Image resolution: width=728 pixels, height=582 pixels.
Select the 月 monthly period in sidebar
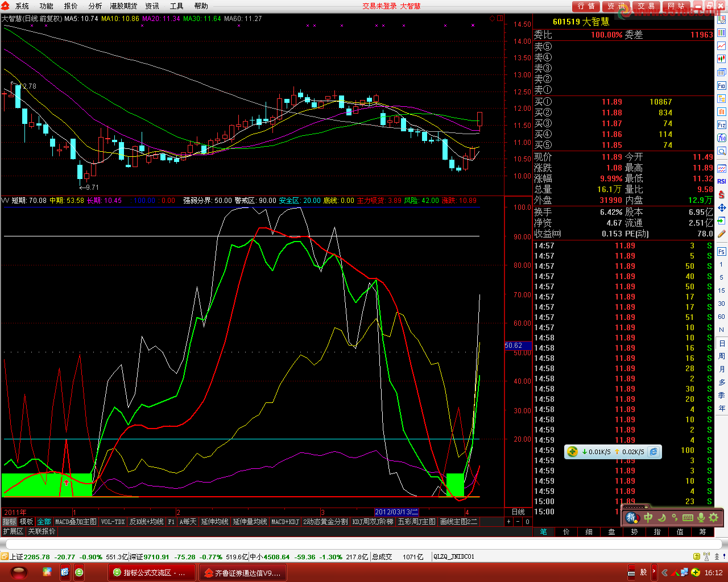point(722,369)
